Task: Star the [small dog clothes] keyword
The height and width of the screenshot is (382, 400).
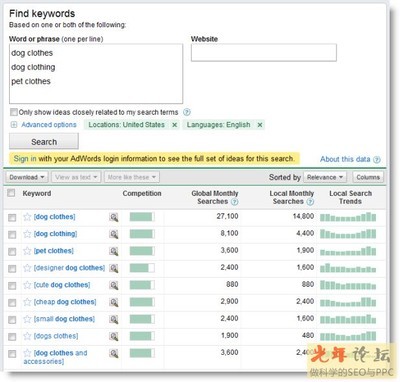Action: click(x=27, y=319)
